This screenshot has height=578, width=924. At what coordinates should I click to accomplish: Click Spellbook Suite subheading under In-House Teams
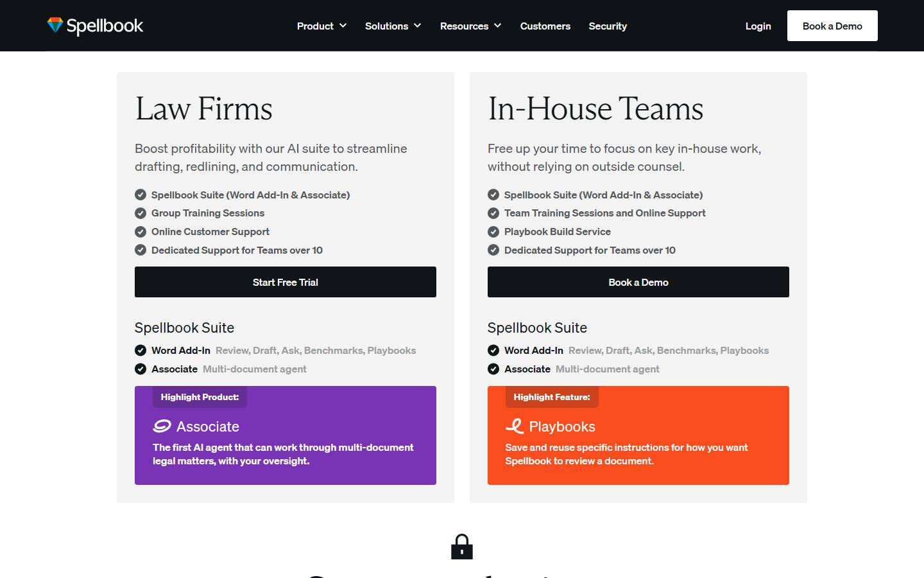537,328
